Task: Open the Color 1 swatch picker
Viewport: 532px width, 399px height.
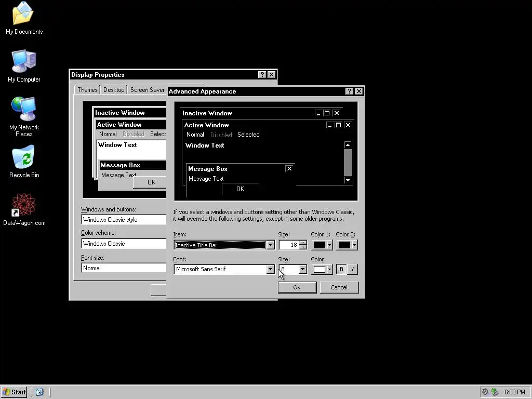Action: [x=322, y=245]
